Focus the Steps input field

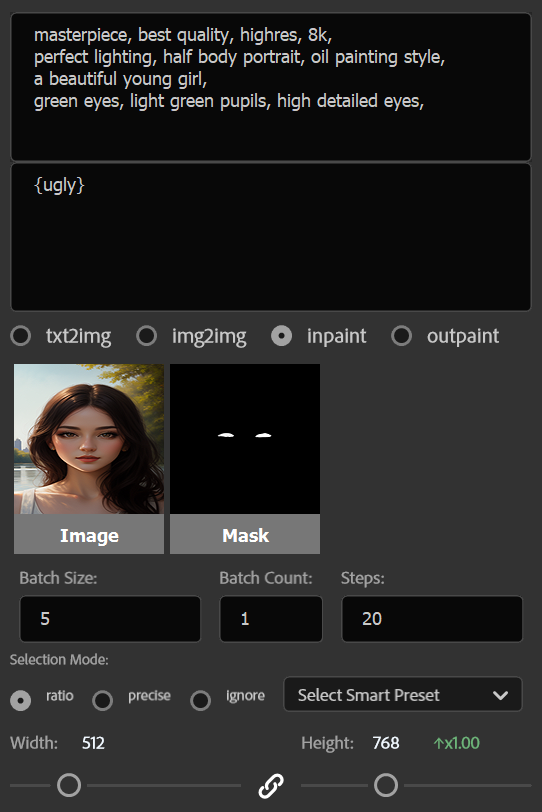click(x=432, y=619)
